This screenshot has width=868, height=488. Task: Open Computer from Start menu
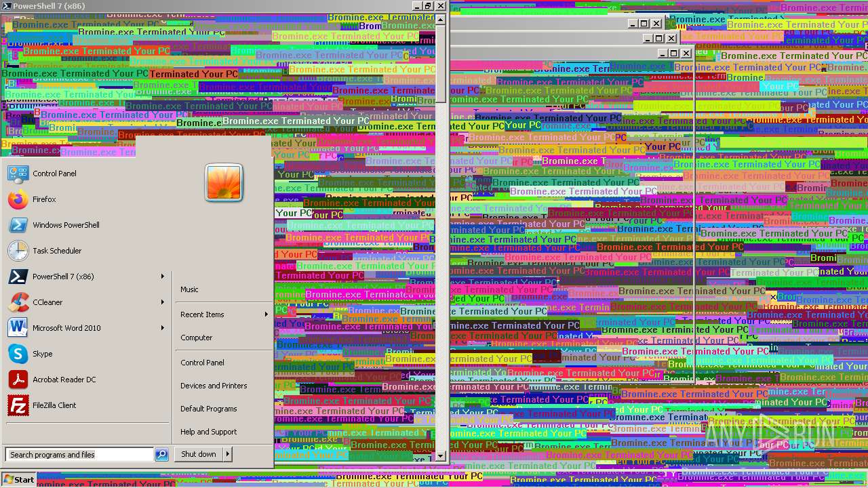click(x=197, y=338)
